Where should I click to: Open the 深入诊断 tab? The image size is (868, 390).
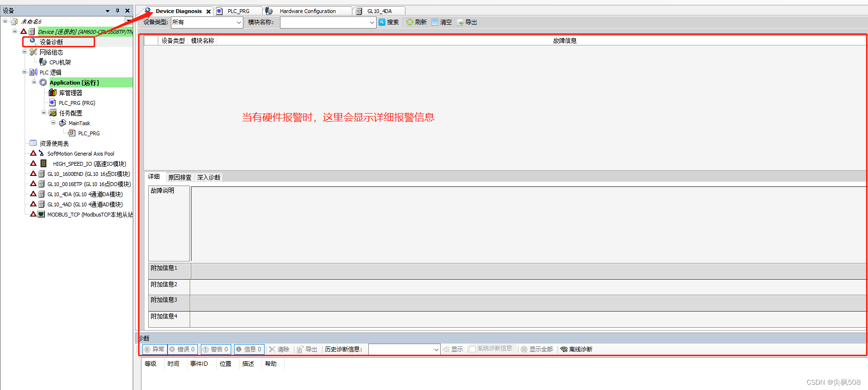point(209,177)
